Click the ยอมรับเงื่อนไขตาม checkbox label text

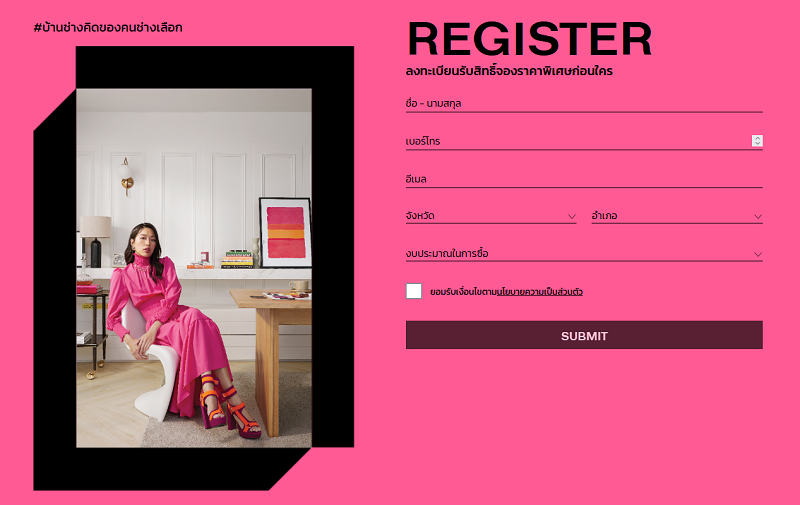click(x=463, y=292)
